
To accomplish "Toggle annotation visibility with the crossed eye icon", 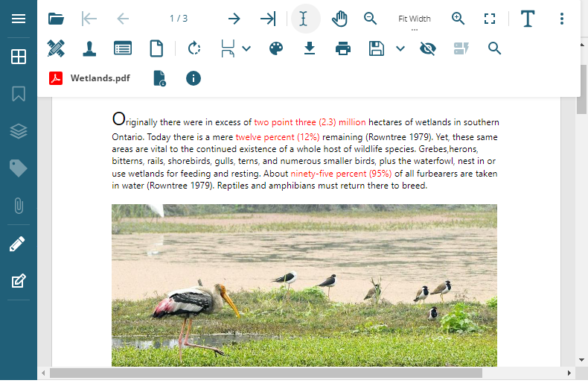I will pos(428,48).
